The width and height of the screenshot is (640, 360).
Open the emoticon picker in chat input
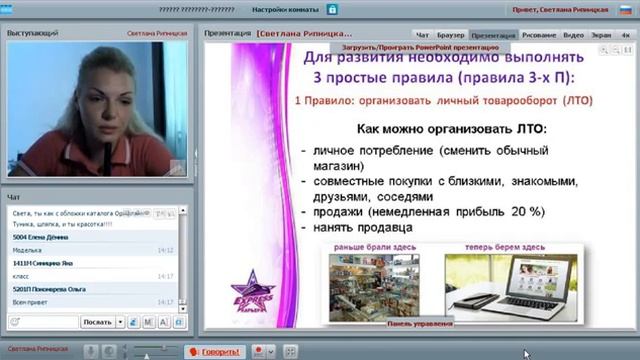coord(15,322)
